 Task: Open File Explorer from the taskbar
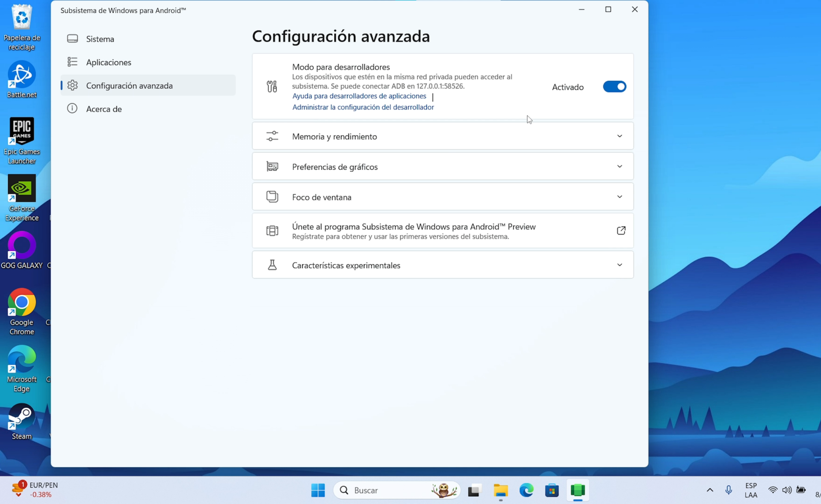point(500,491)
